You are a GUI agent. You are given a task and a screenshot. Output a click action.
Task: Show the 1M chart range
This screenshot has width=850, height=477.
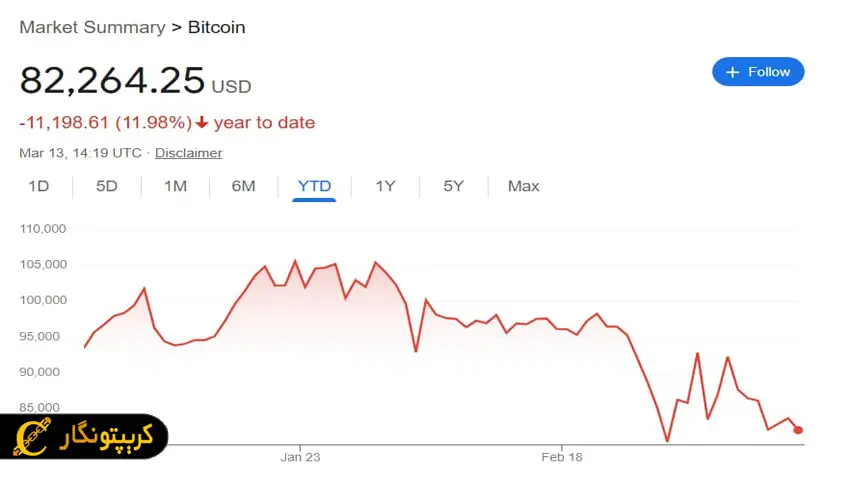point(175,186)
